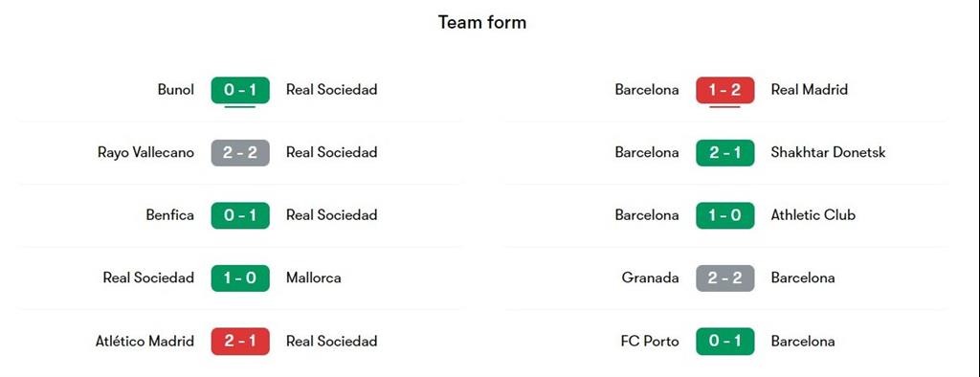
Task: Open the FC Porto team link
Action: (x=650, y=342)
